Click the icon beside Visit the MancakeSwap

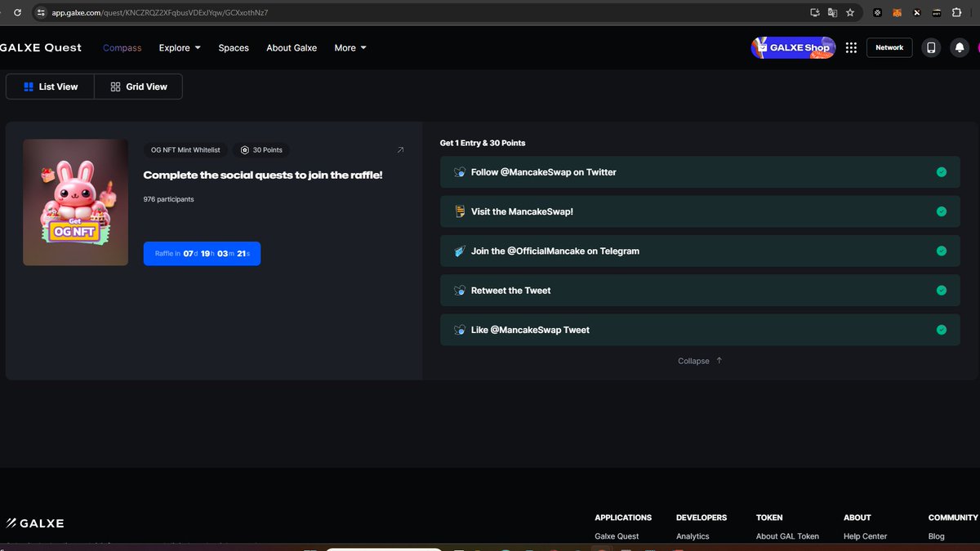point(460,211)
